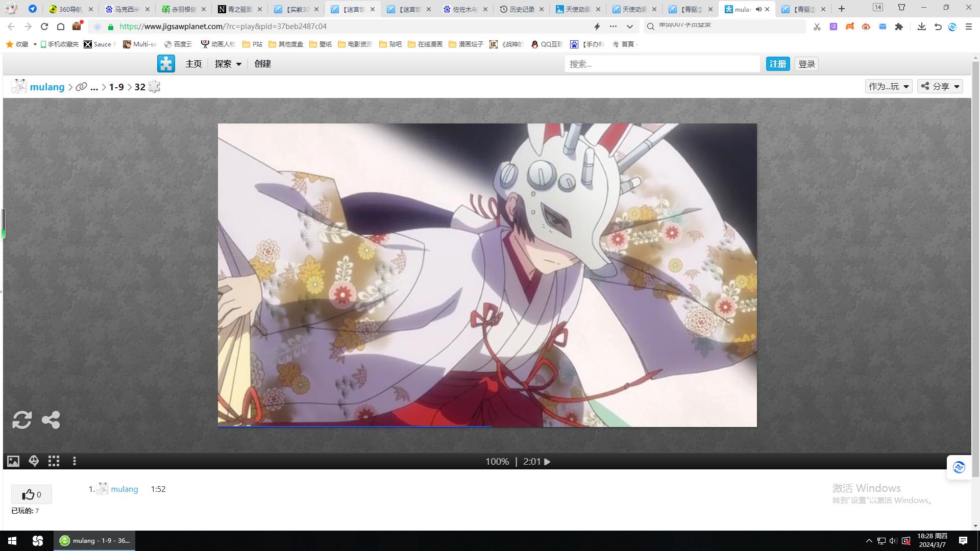980x551 pixels.
Task: Open the 分享 share dropdown
Action: (x=940, y=86)
